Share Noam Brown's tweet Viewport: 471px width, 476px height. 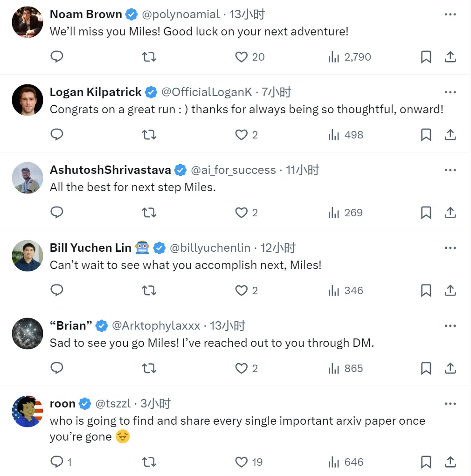point(450,57)
